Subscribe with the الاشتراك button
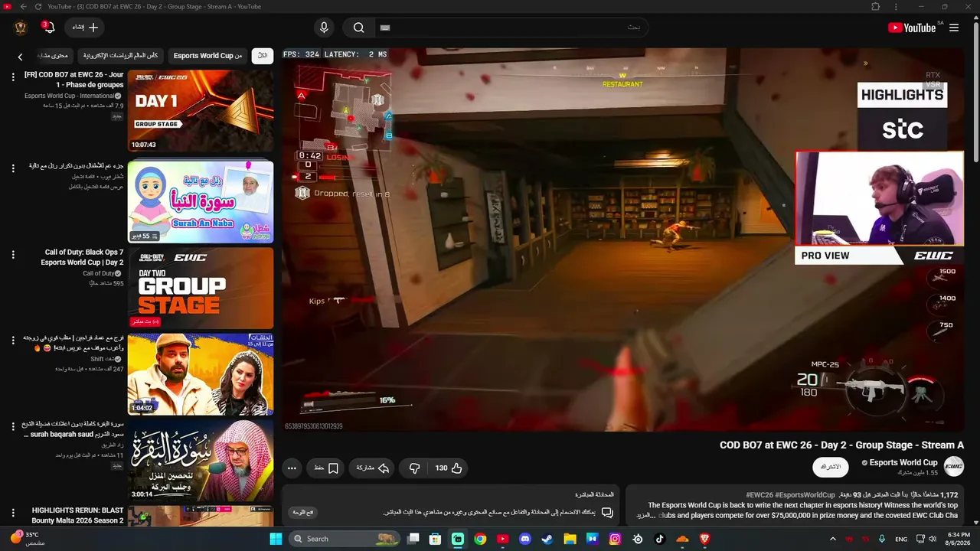The image size is (980, 551). pyautogui.click(x=831, y=467)
